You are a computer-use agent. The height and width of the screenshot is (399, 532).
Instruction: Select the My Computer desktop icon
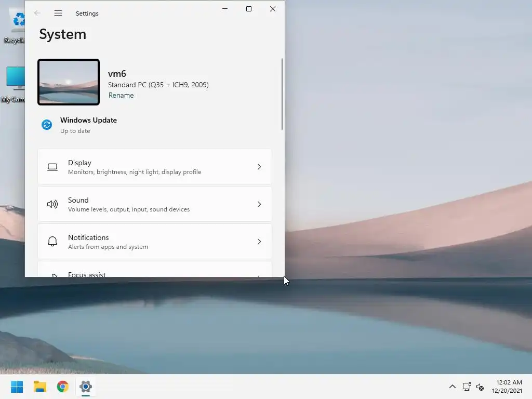[x=13, y=85]
